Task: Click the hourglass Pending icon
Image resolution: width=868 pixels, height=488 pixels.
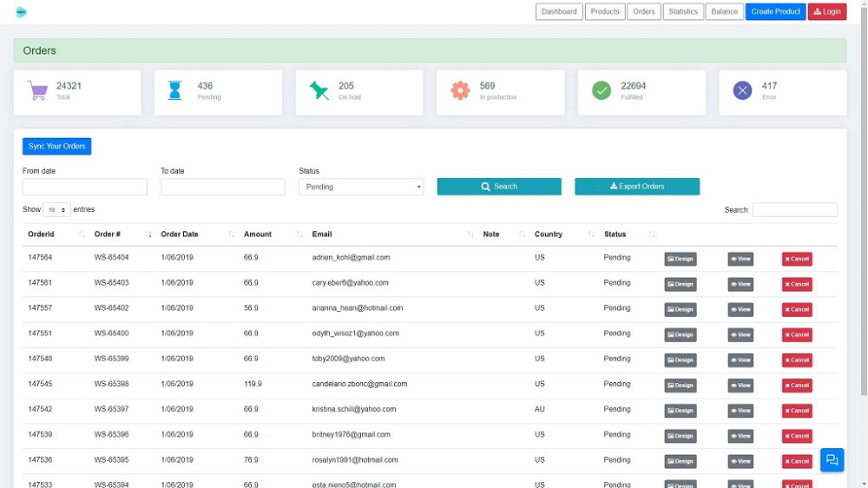Action: pyautogui.click(x=175, y=90)
